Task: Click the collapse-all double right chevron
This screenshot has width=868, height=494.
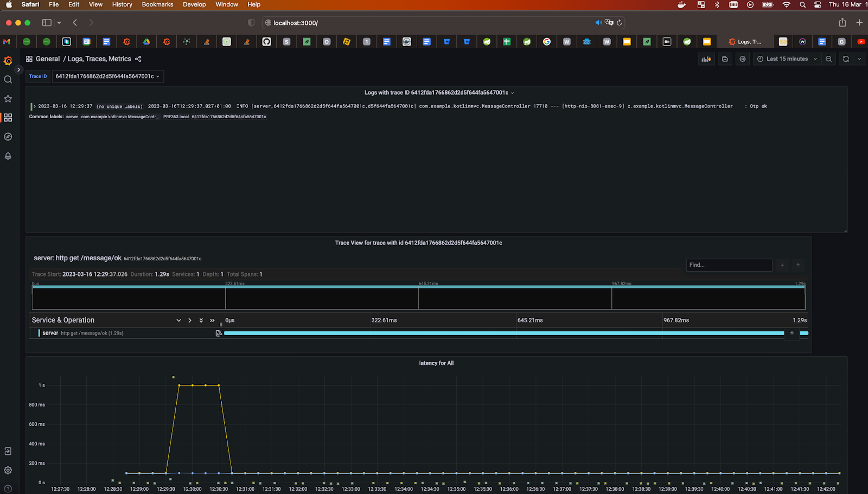Action: tap(212, 320)
